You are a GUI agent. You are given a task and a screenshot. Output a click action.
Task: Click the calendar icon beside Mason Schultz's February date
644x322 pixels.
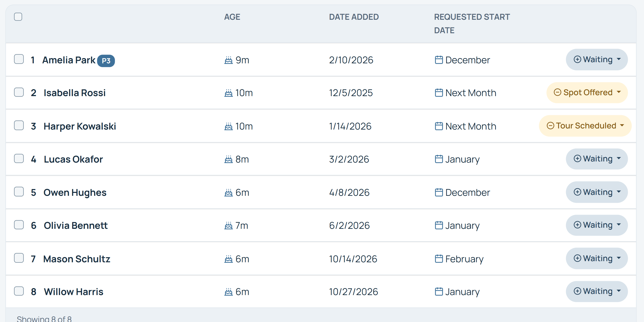tap(439, 259)
